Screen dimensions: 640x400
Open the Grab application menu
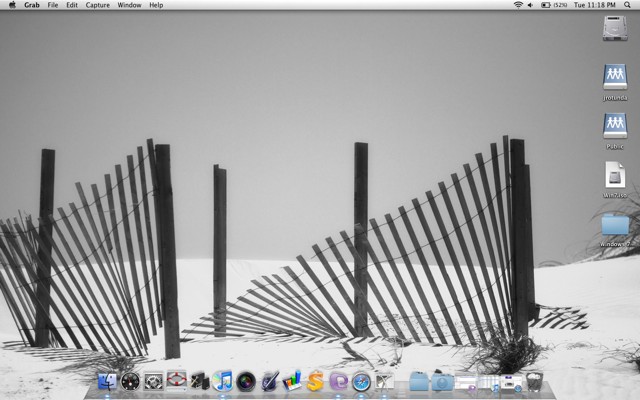tap(31, 5)
